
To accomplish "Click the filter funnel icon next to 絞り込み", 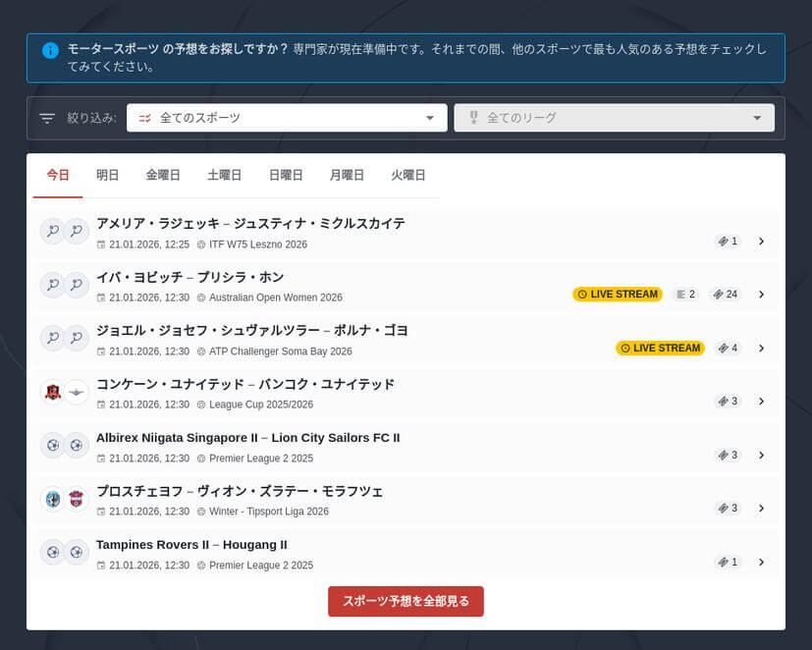I will 46,117.
